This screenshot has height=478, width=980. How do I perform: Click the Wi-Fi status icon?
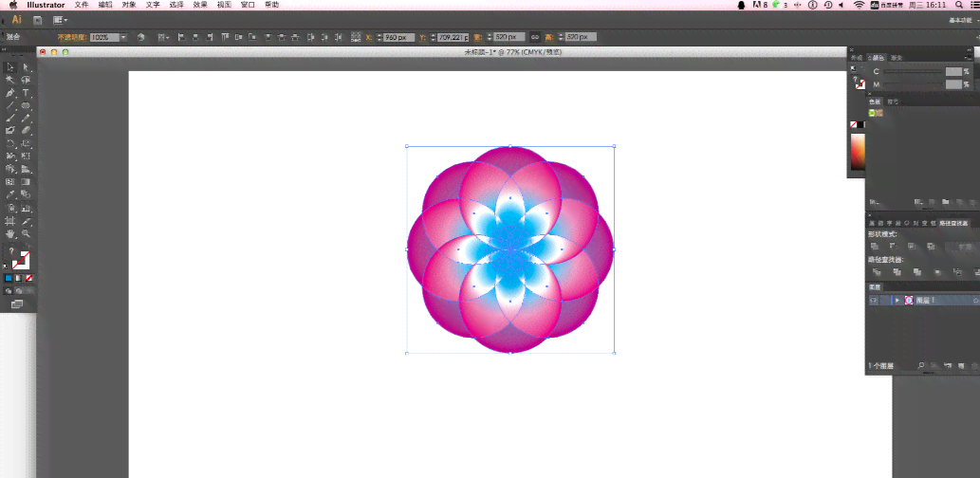(859, 5)
